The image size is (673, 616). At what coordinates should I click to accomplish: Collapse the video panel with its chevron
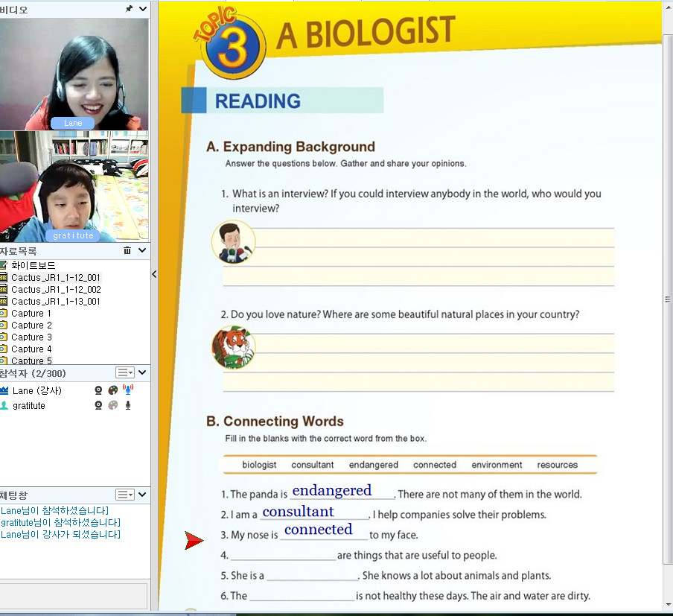[x=142, y=9]
